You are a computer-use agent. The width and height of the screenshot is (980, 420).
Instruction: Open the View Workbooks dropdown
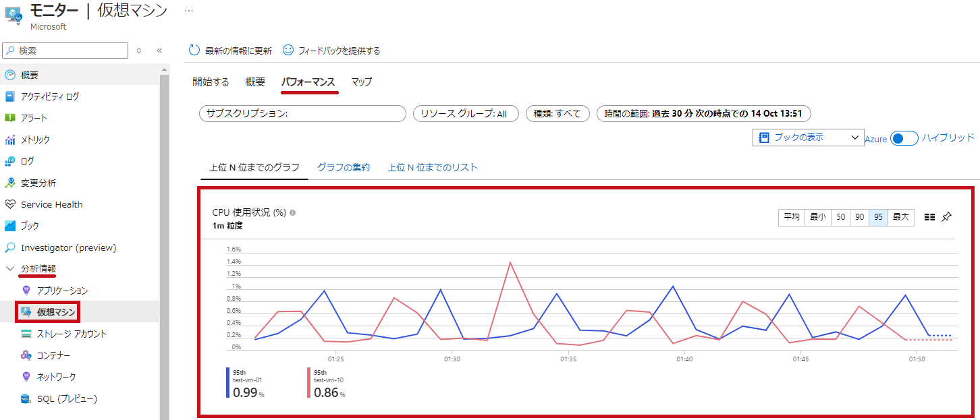click(808, 138)
